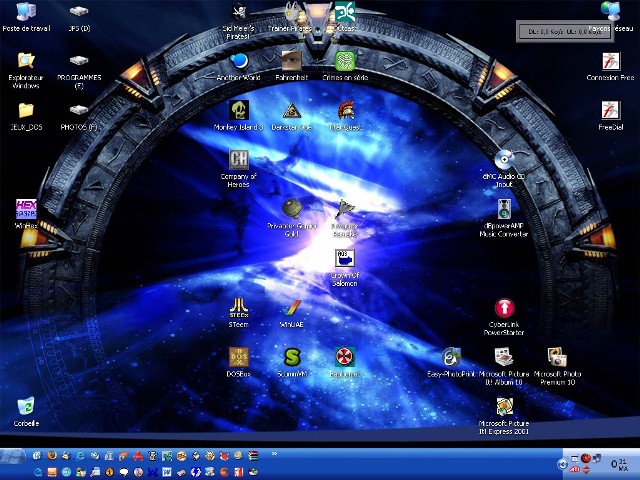Select the spaceship icon beside Privateer
The image size is (640, 480).
345,218
